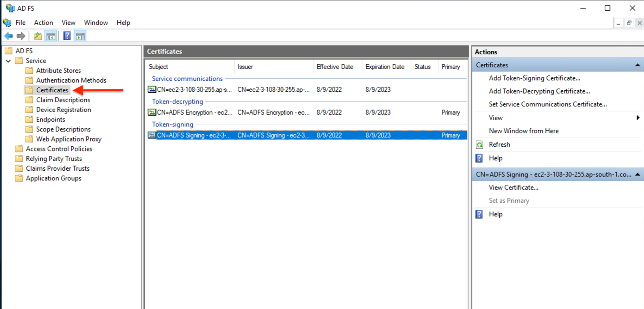Select Relying Party Trusts folder
The width and height of the screenshot is (644, 309).
coord(54,159)
